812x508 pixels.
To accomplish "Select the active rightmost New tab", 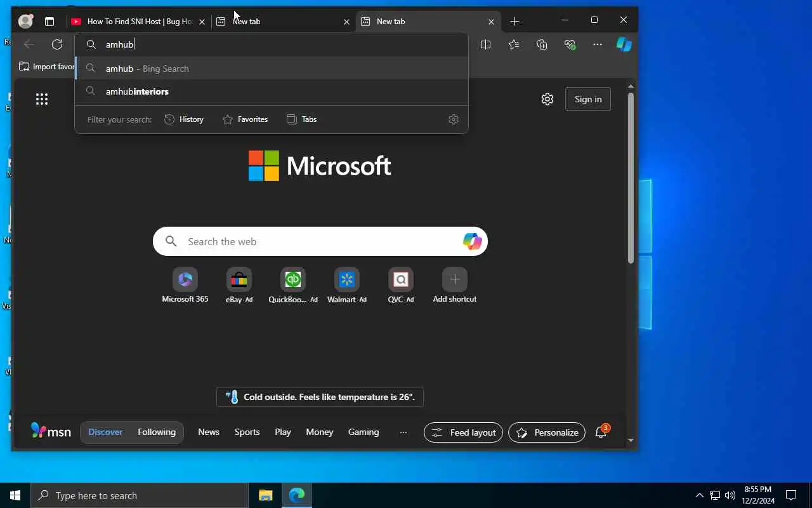I will click(428, 22).
